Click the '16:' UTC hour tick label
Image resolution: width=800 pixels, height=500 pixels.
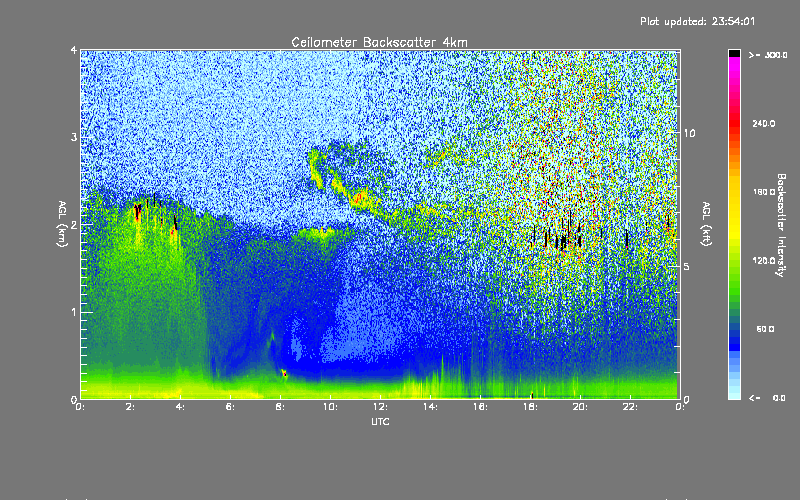480,407
